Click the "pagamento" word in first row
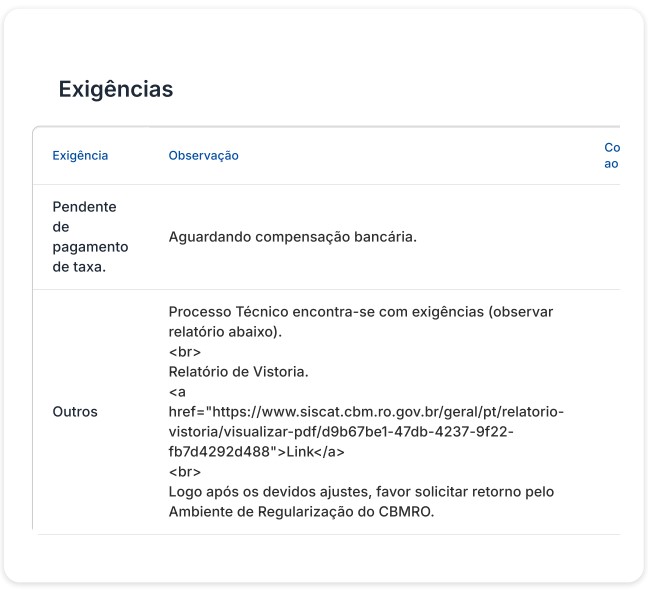This screenshot has height=590, width=648. click(90, 247)
